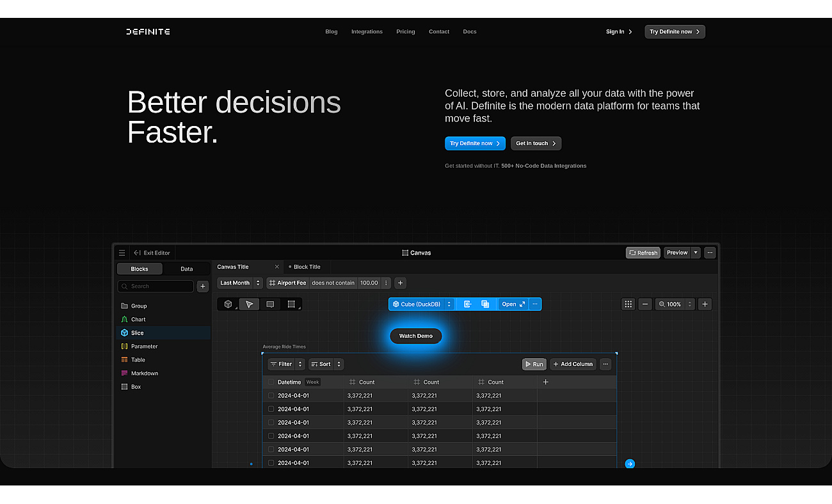This screenshot has height=504, width=832.
Task: Click the Filter button
Action: [281, 364]
